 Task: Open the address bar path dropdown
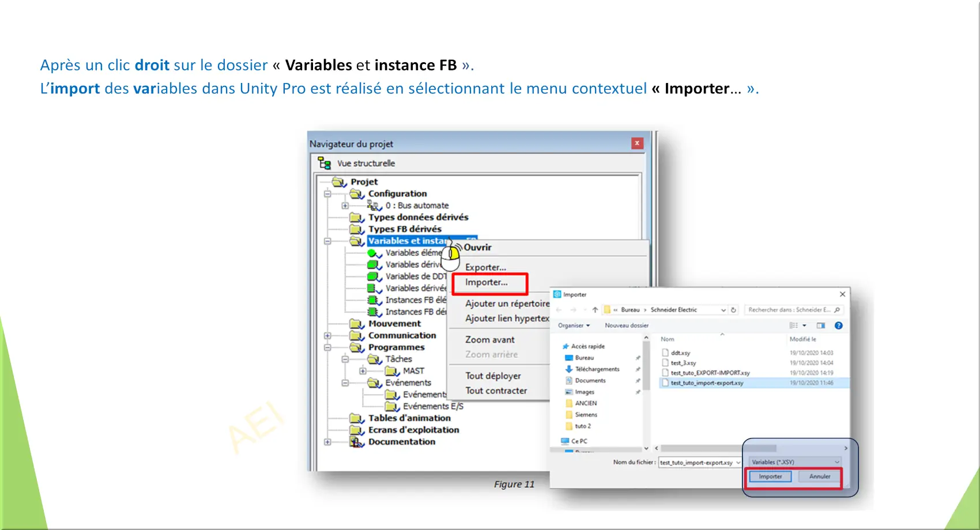click(x=723, y=310)
